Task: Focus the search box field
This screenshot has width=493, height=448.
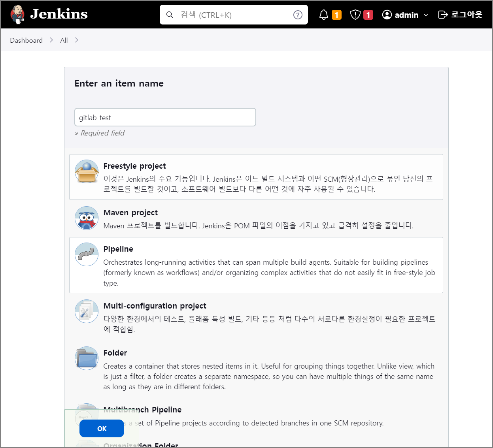Action: point(234,15)
